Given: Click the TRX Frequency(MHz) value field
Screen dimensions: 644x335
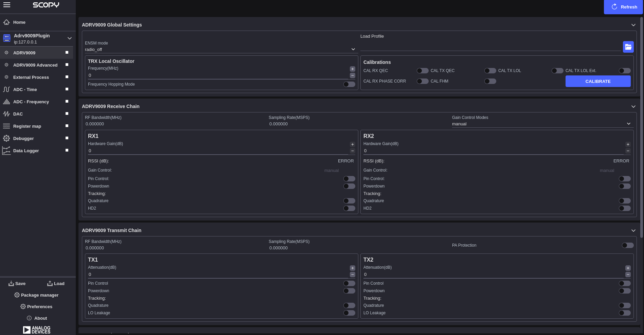Looking at the screenshot, I should [218, 75].
